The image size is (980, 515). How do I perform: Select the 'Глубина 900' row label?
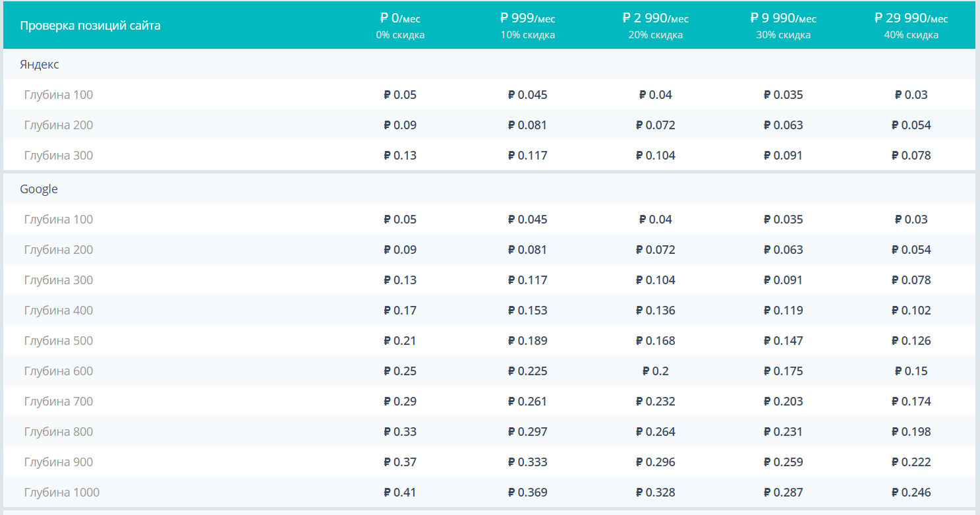coord(59,462)
